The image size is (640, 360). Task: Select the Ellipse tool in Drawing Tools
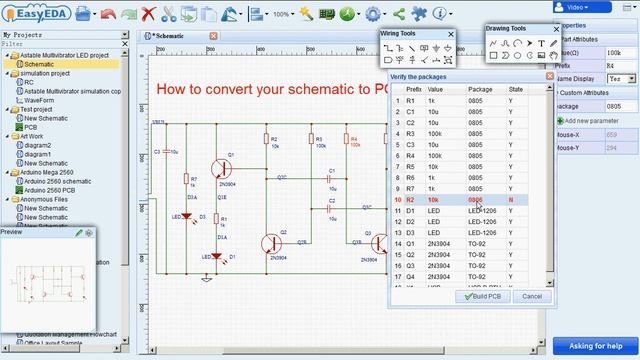click(x=517, y=55)
